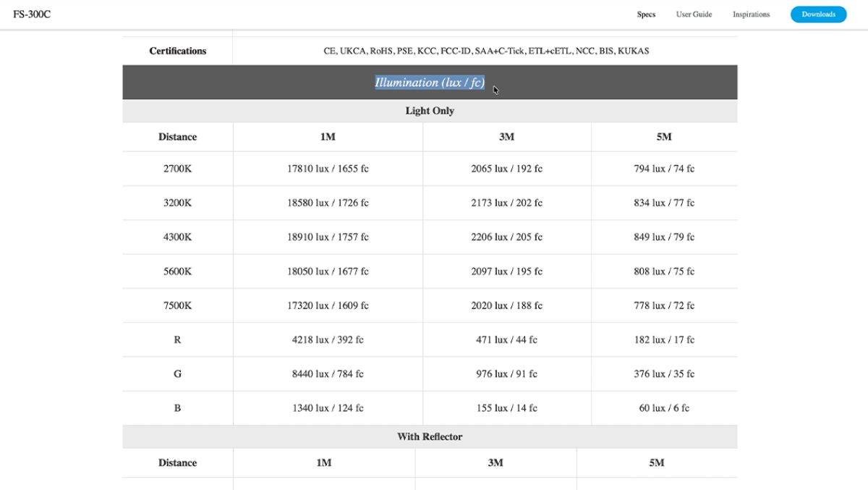868x490 pixels.
Task: Select the With Reflector section header
Action: (430, 436)
